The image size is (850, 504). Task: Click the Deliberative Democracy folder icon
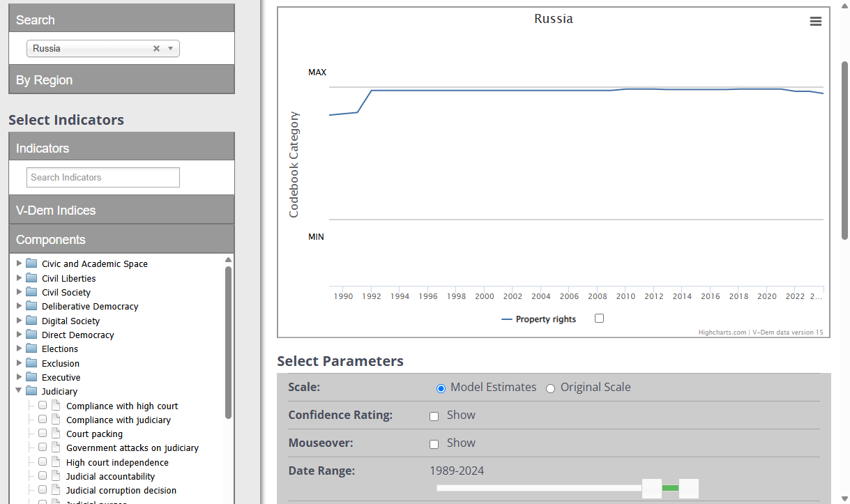click(31, 306)
